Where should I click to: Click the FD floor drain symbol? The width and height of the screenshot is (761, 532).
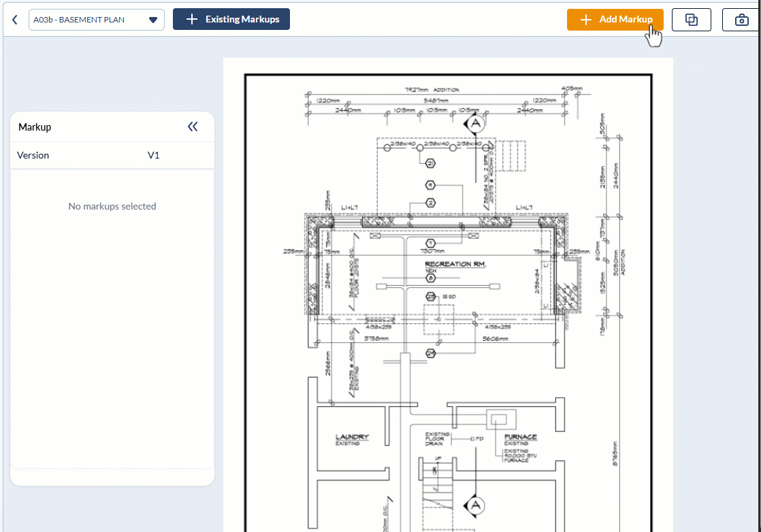click(x=473, y=439)
